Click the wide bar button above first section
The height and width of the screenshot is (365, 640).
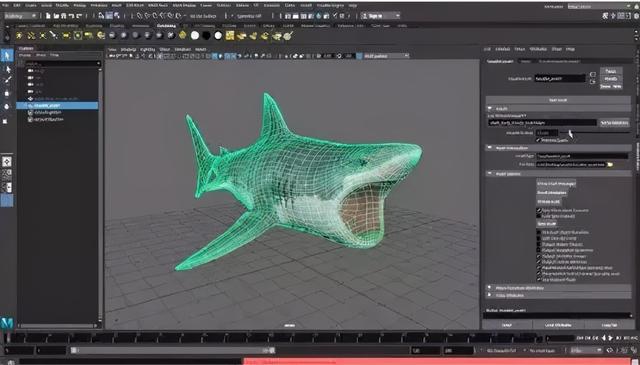point(558,100)
